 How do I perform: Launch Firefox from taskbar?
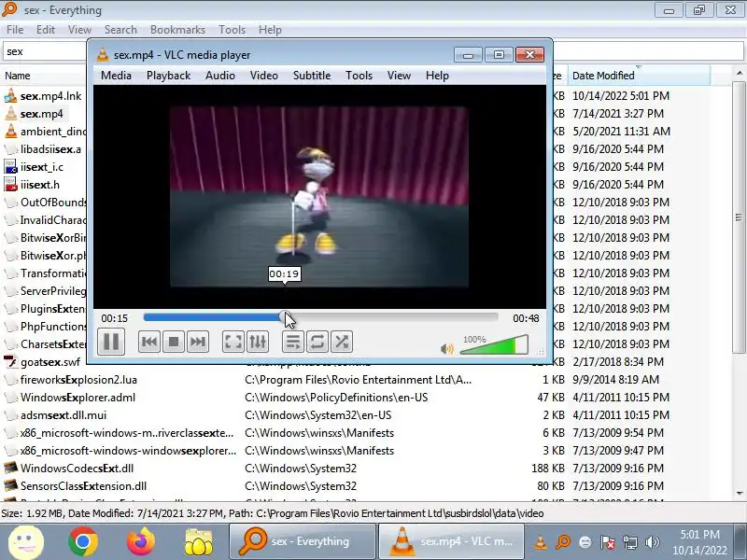point(141,542)
